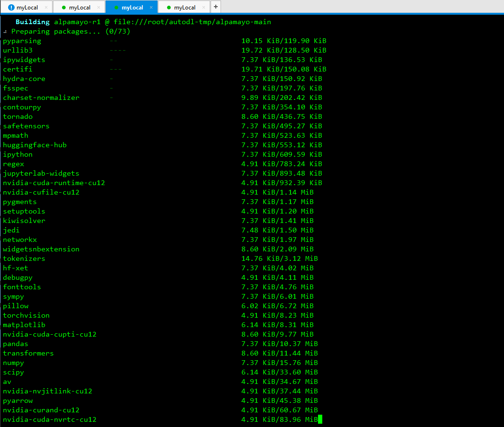Click the tornado package name
The image size is (504, 427).
click(18, 116)
